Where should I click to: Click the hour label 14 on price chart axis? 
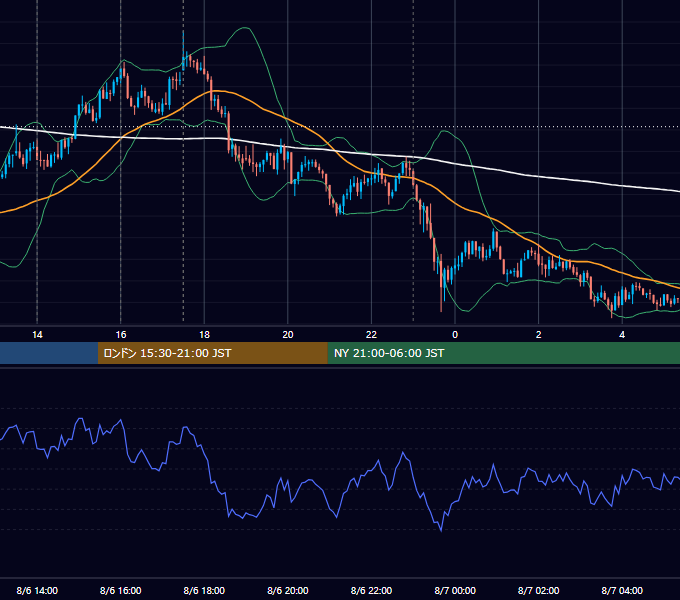[37, 335]
